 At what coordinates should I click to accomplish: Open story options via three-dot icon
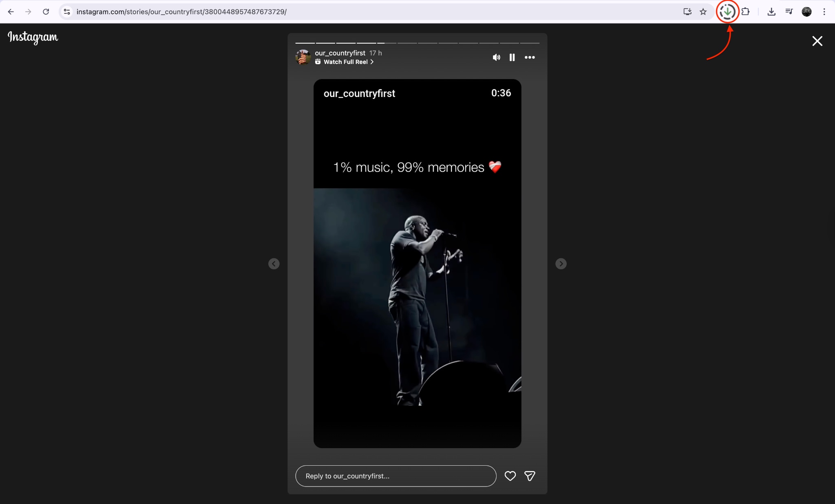coord(530,57)
